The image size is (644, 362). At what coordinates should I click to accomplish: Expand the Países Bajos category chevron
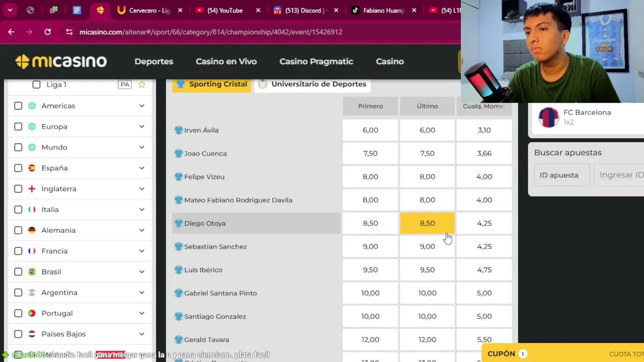coord(142,334)
